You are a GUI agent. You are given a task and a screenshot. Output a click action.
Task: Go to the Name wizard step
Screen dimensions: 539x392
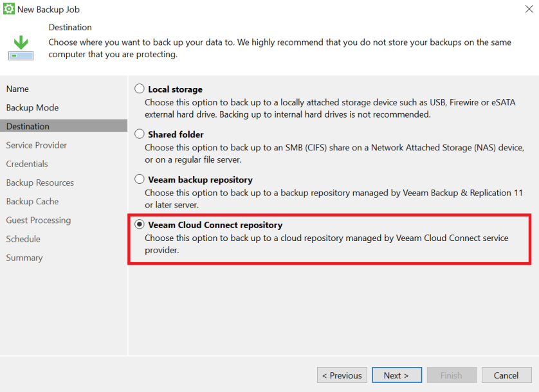point(17,89)
